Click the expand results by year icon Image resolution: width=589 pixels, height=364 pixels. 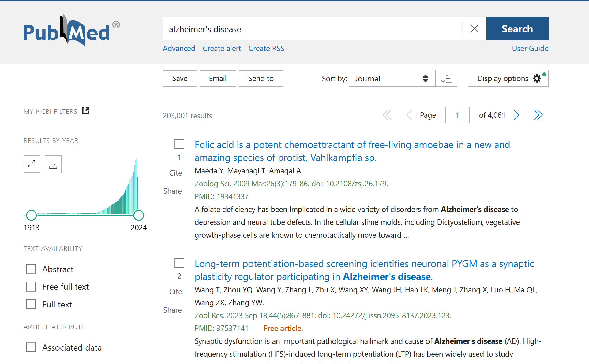[32, 164]
